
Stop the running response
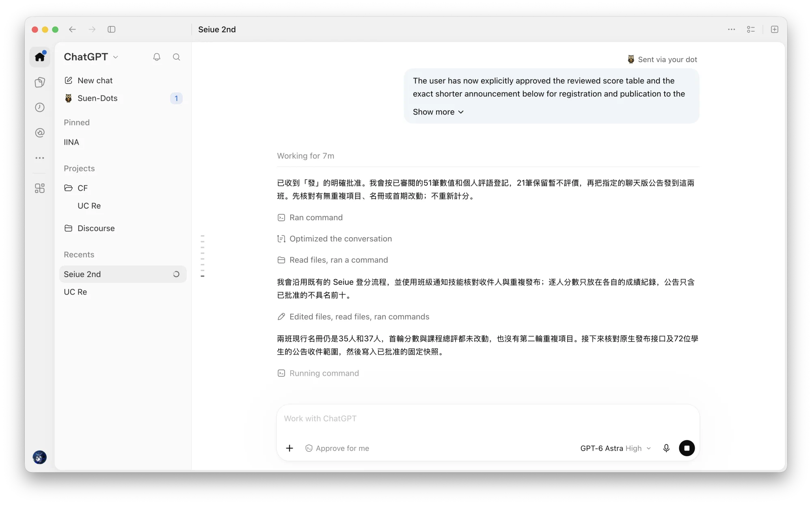coord(687,448)
